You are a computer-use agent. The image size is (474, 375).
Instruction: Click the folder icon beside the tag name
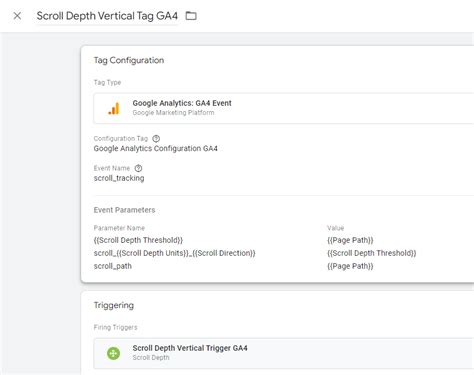pos(191,16)
